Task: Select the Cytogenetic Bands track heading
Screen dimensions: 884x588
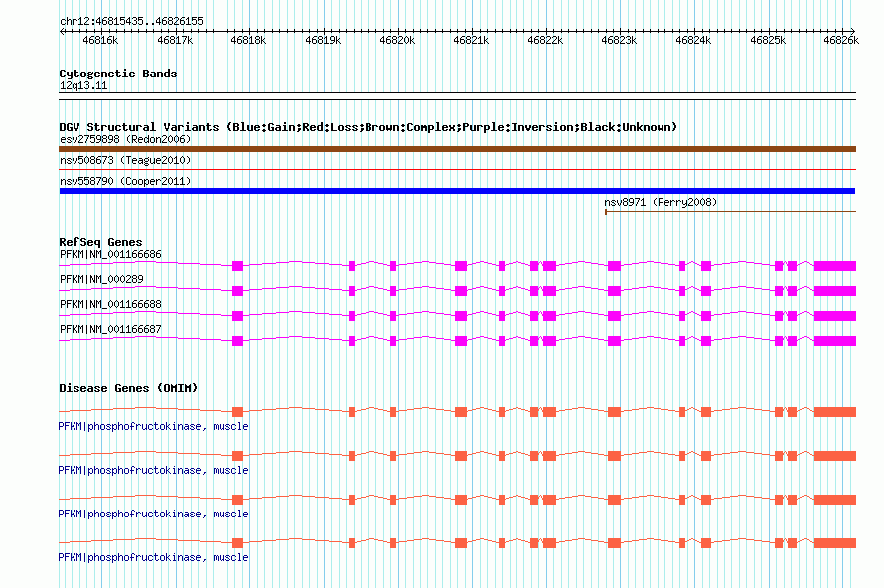Action: 118,73
